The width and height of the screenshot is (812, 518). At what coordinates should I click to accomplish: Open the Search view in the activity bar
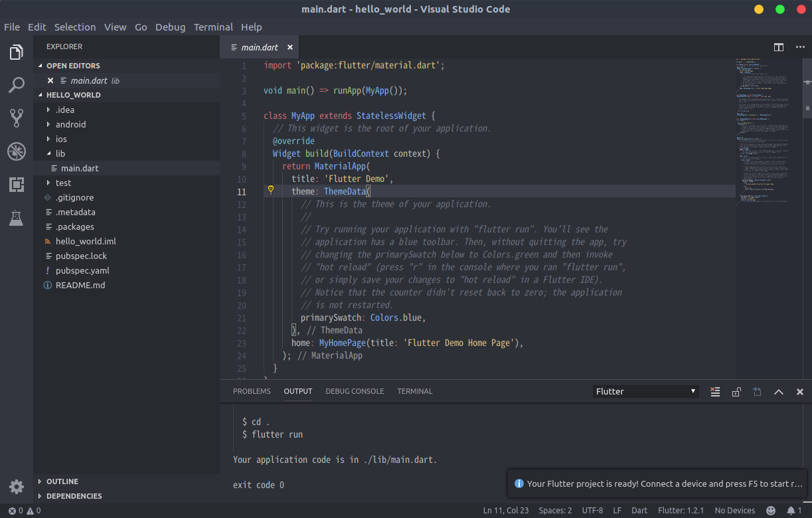[17, 85]
